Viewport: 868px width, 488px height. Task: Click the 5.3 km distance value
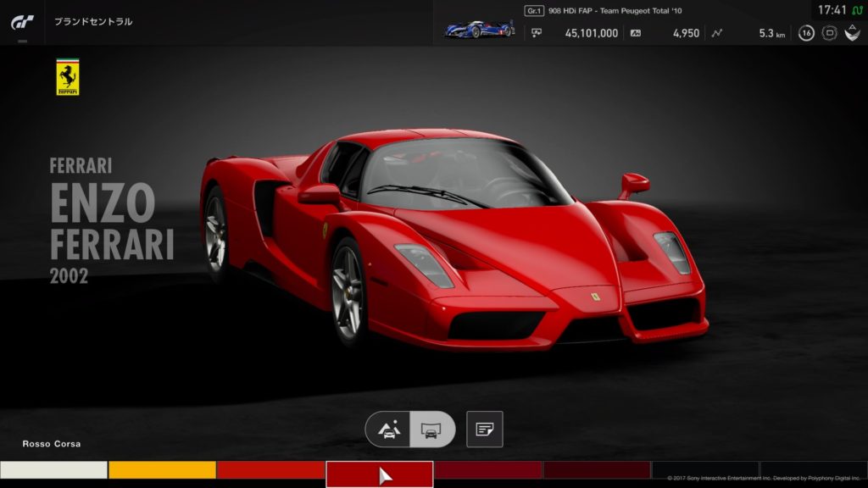tap(771, 33)
